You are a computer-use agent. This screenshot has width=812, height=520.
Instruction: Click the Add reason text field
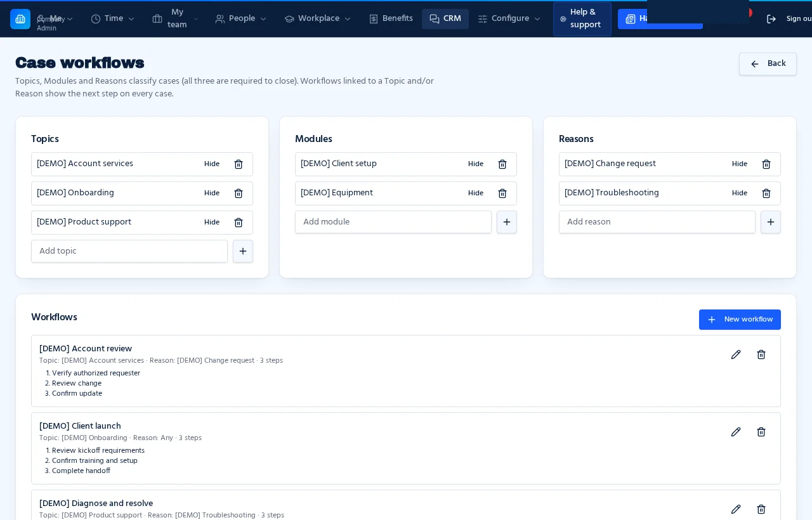[x=657, y=222]
